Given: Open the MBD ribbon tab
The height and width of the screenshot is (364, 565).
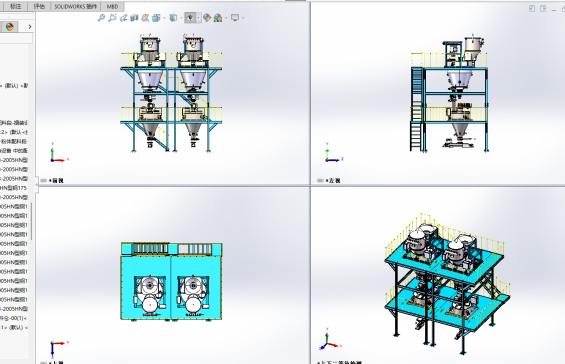Looking at the screenshot, I should pos(112,6).
